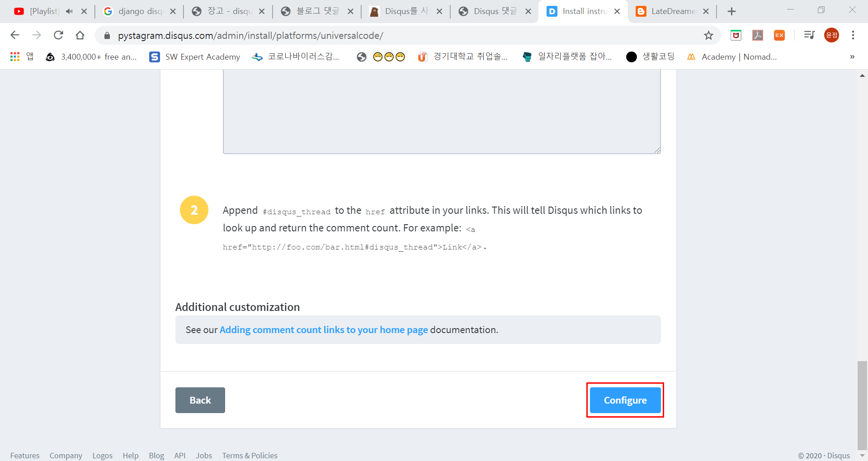The width and height of the screenshot is (868, 461).
Task: Click the browser back arrow
Action: pyautogui.click(x=15, y=35)
